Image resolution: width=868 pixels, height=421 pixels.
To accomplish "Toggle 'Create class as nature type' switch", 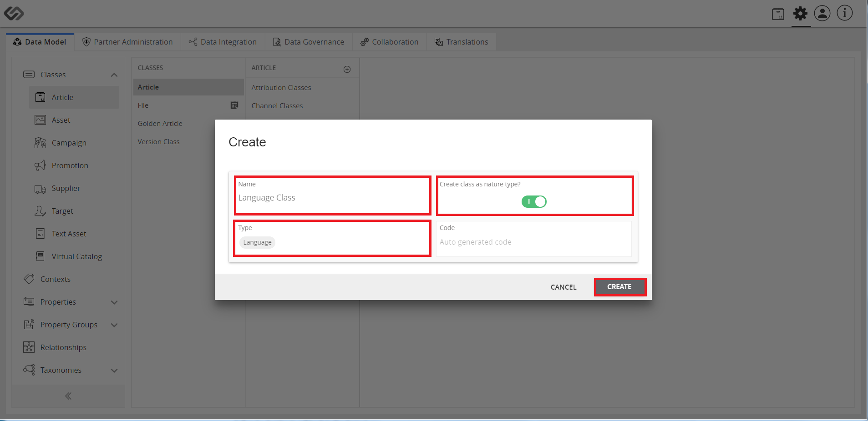I will (534, 201).
